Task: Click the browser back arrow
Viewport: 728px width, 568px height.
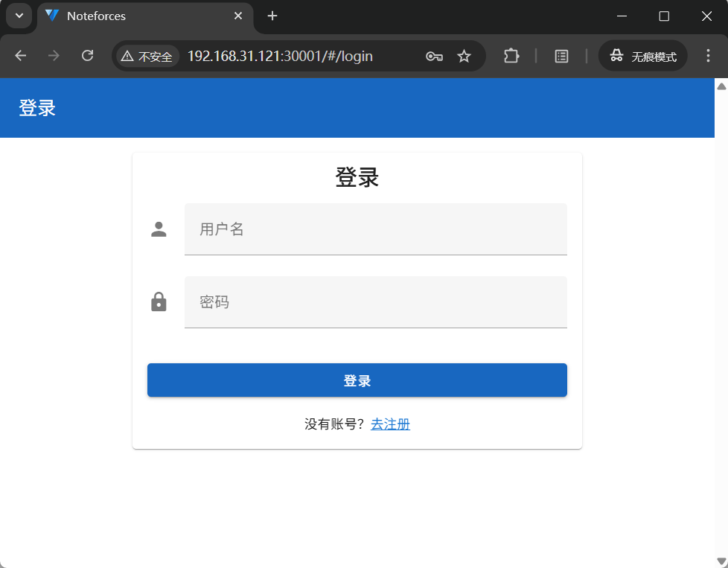Action: pos(20,56)
